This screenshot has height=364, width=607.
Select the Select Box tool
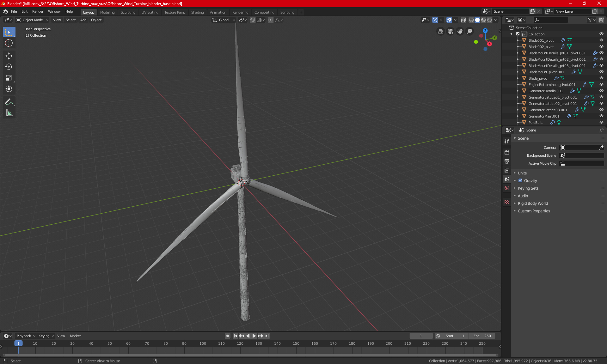9,32
